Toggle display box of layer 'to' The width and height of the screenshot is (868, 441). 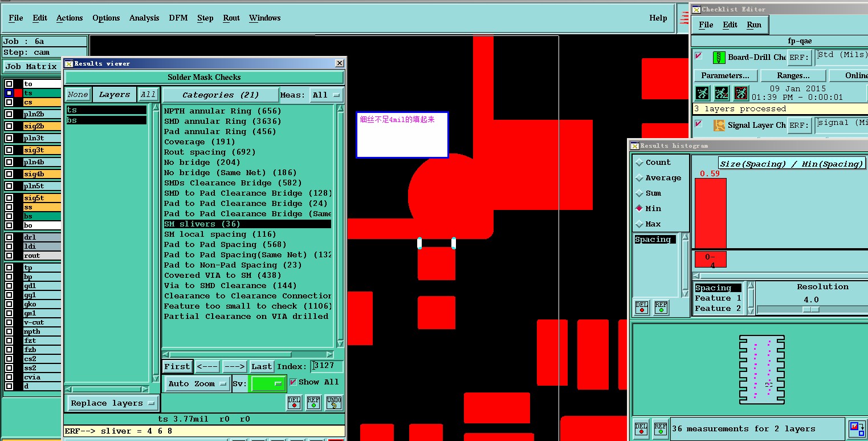click(9, 84)
